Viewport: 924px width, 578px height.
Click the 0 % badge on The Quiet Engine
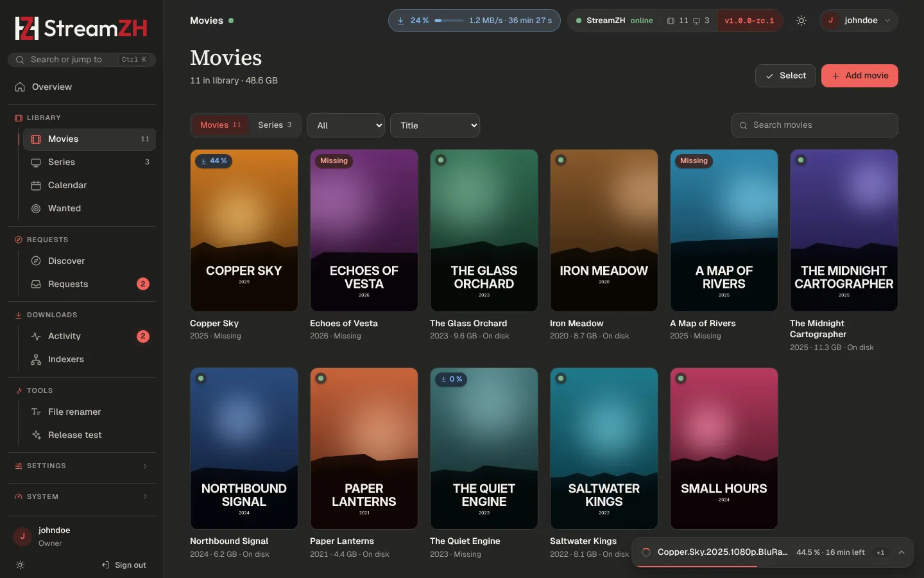(x=451, y=380)
